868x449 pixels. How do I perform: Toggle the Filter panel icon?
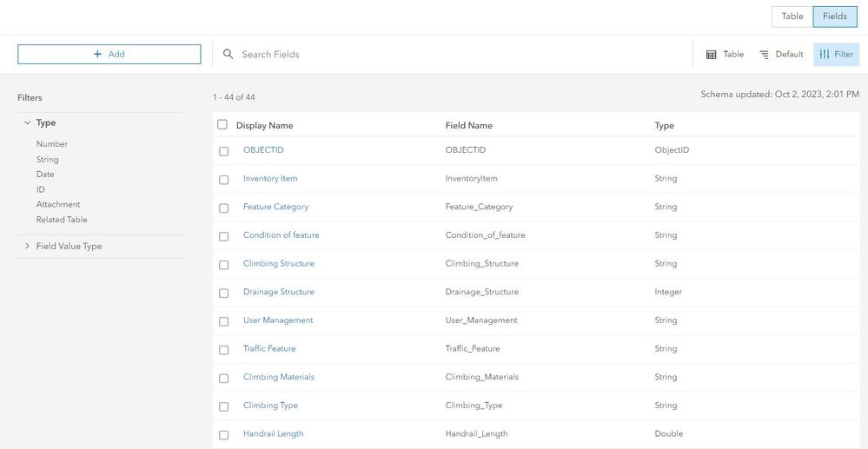click(x=825, y=55)
